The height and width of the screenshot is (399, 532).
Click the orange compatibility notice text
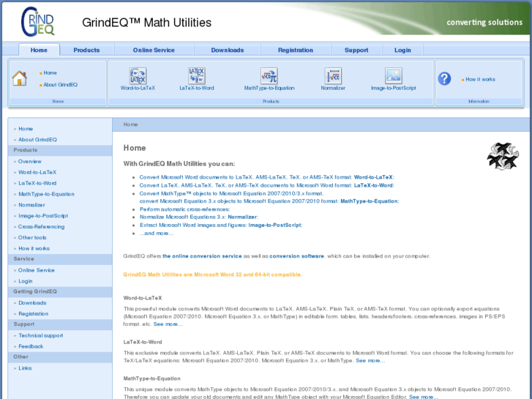tap(212, 275)
